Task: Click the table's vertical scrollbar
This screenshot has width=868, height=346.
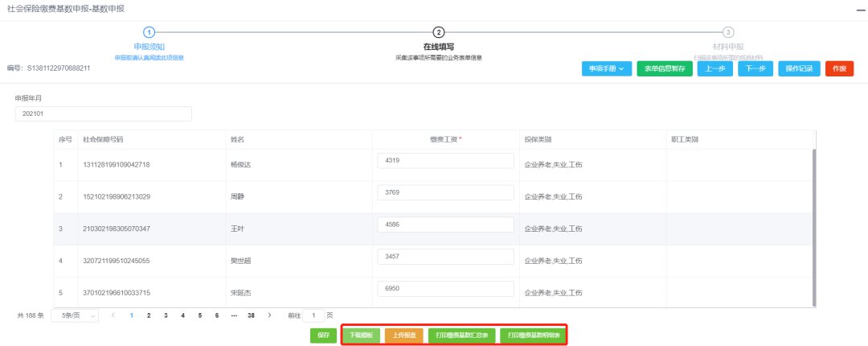Action: tap(813, 225)
